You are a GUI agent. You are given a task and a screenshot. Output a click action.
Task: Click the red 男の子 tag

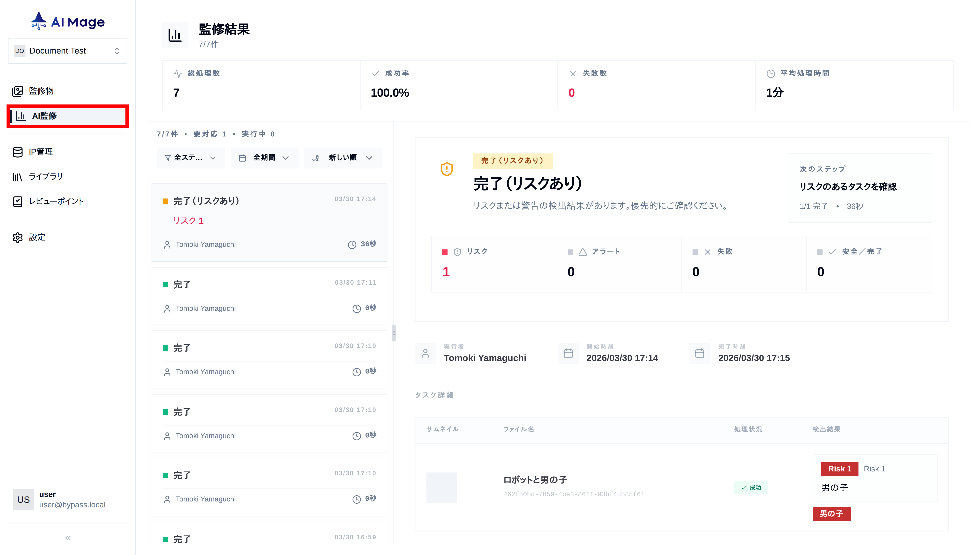831,513
